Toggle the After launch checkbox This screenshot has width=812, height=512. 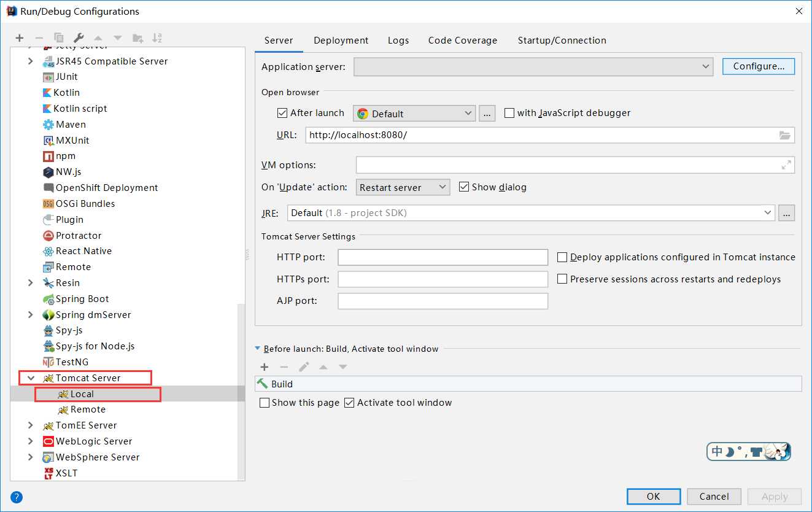coord(282,113)
